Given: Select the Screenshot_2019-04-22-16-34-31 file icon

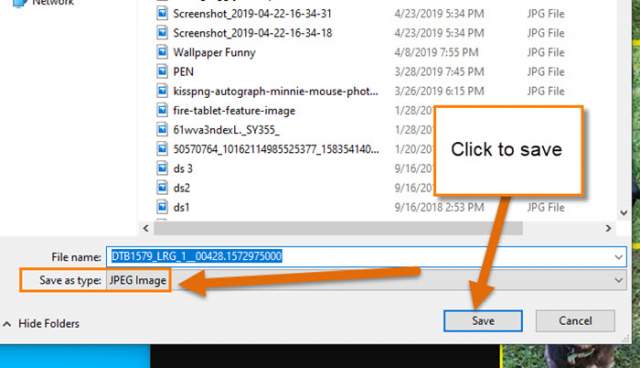Looking at the screenshot, I should [x=162, y=13].
